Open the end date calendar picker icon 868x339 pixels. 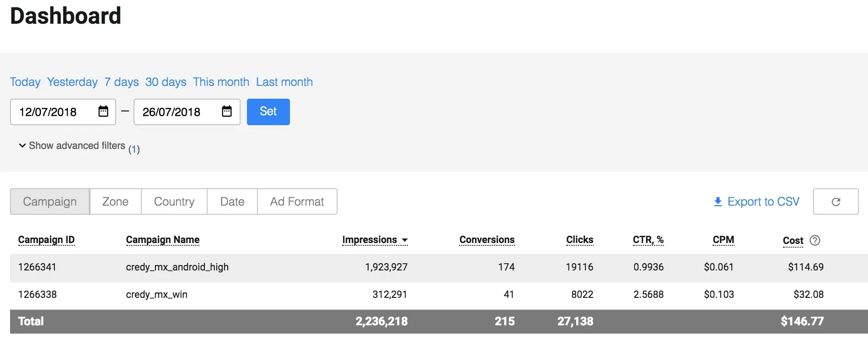[x=227, y=111]
